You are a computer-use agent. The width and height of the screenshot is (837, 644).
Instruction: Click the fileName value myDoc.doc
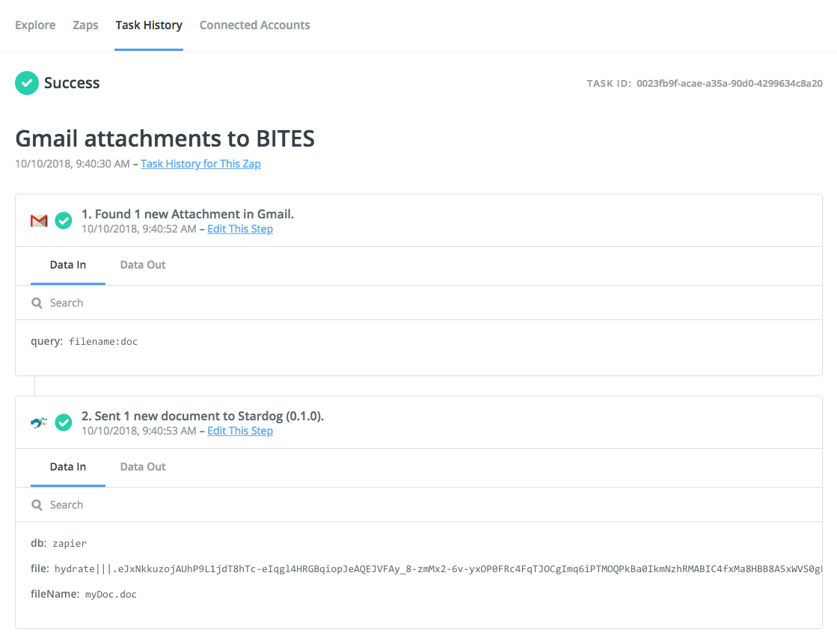(x=111, y=595)
